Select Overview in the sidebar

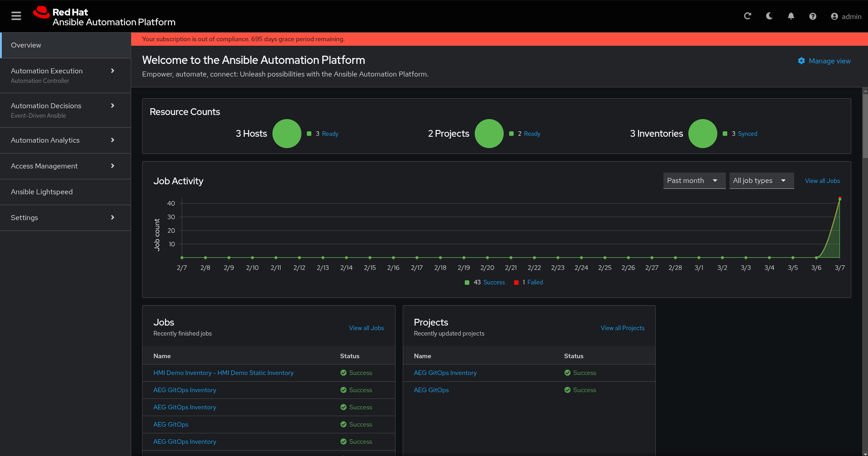26,45
